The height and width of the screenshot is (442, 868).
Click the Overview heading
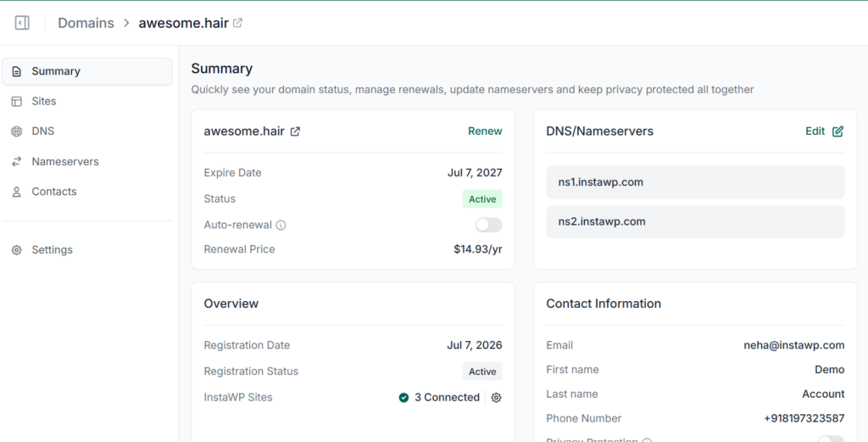pos(231,304)
